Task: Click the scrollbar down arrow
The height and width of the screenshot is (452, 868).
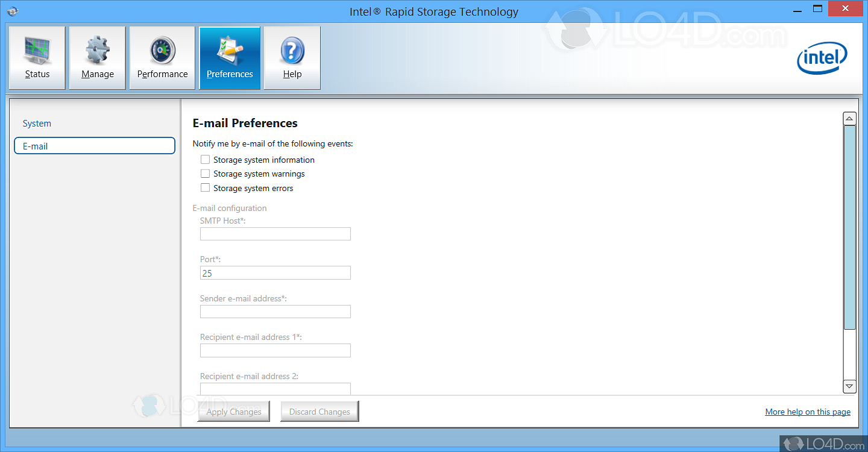Action: 850,386
